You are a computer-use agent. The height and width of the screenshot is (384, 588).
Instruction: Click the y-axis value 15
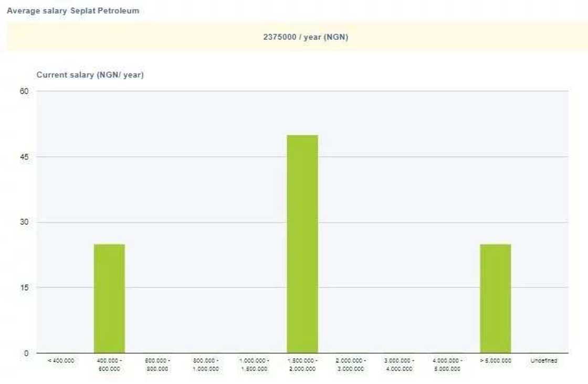coord(25,287)
